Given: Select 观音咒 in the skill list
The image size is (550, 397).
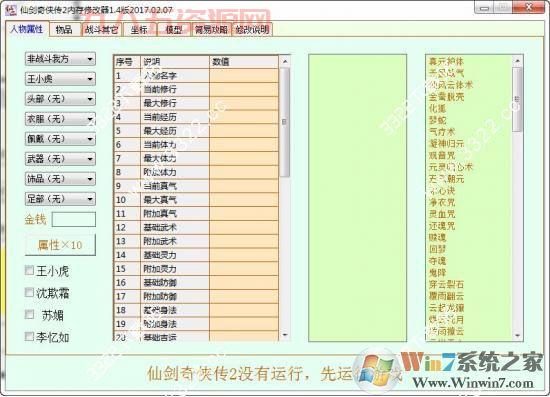Looking at the screenshot, I should (x=442, y=155).
